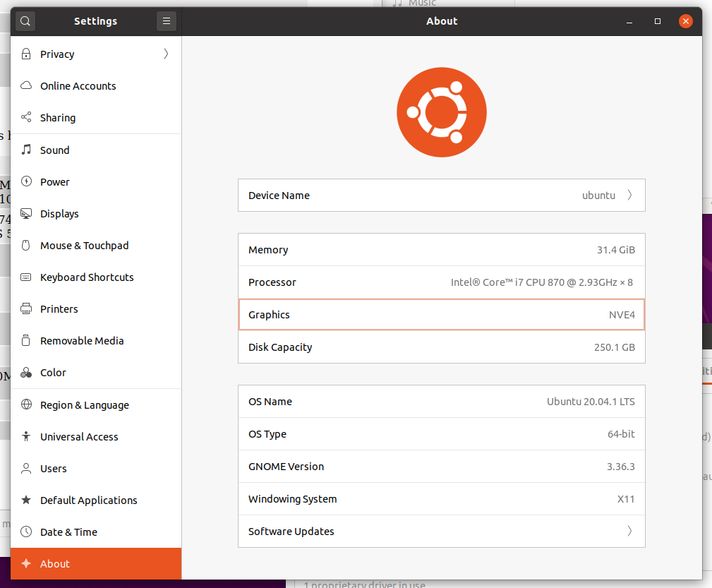Open the Settings hamburger menu
712x588 pixels.
(167, 21)
